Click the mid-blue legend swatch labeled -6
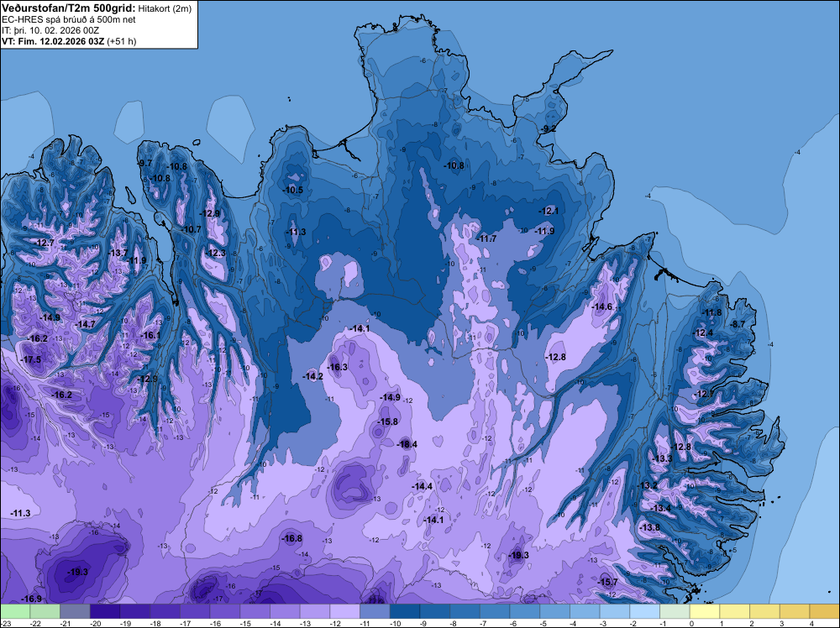The width and height of the screenshot is (840, 628). (525, 611)
